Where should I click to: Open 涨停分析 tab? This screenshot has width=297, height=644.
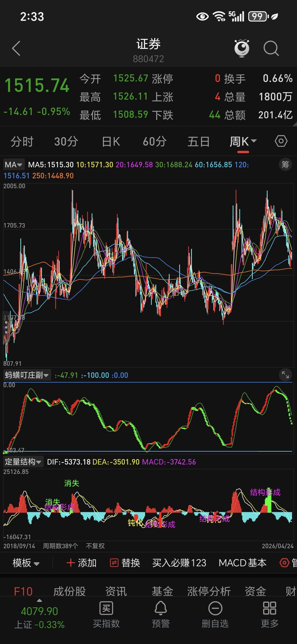[x=209, y=591]
